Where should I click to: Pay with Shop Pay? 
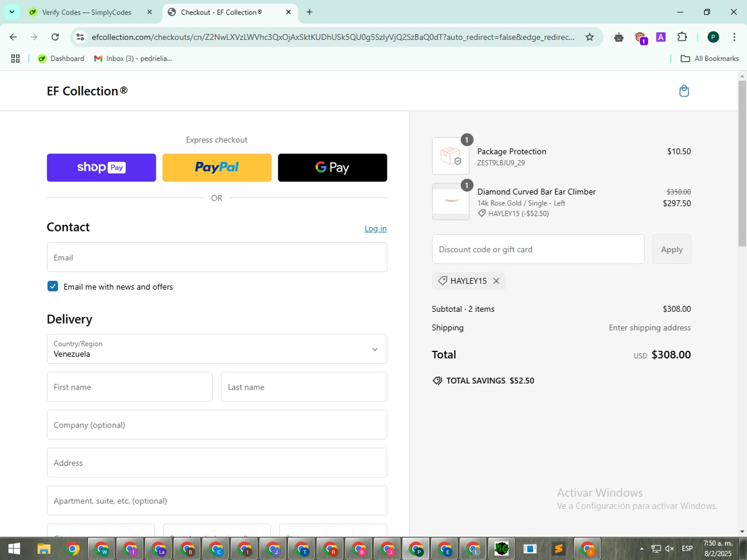pos(101,168)
